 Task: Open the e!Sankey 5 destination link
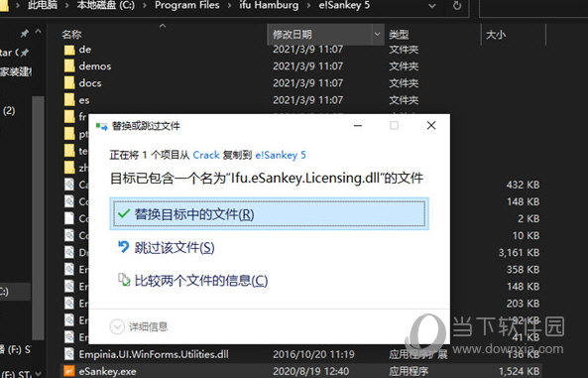tap(281, 155)
